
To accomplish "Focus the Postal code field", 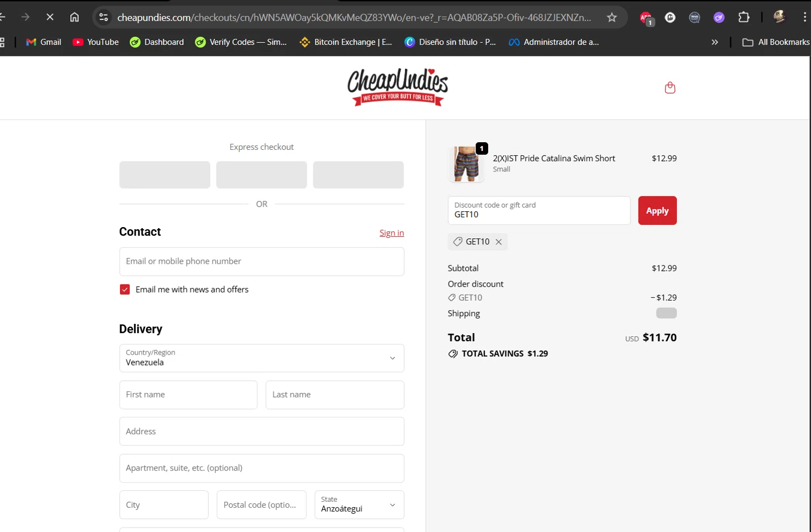I will (262, 504).
